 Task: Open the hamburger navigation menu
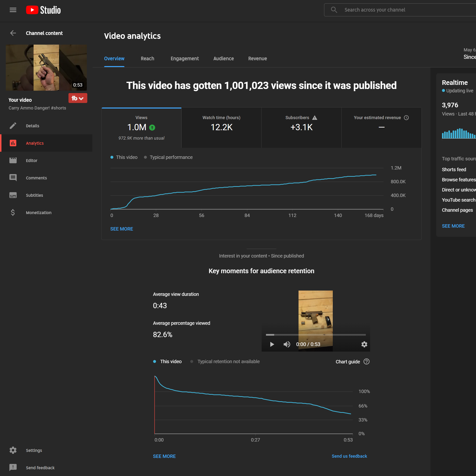click(13, 10)
